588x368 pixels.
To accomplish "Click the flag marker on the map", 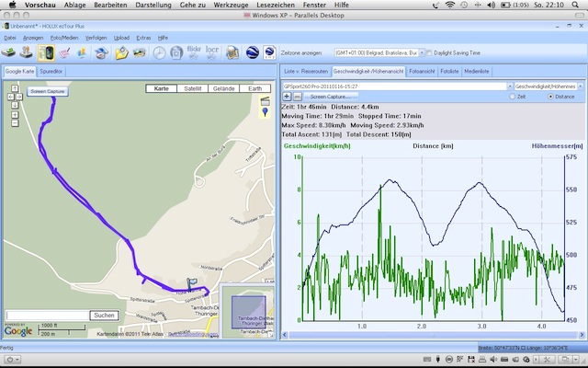I will (x=192, y=284).
